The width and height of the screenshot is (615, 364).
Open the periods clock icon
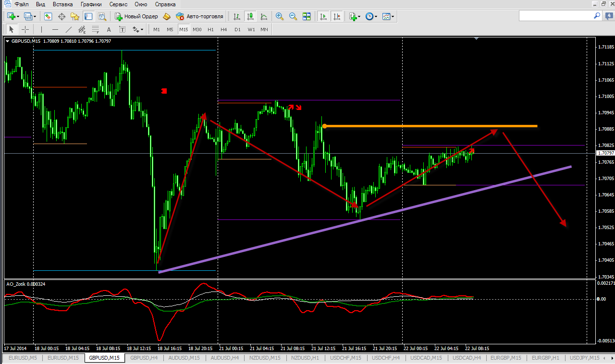coord(369,16)
